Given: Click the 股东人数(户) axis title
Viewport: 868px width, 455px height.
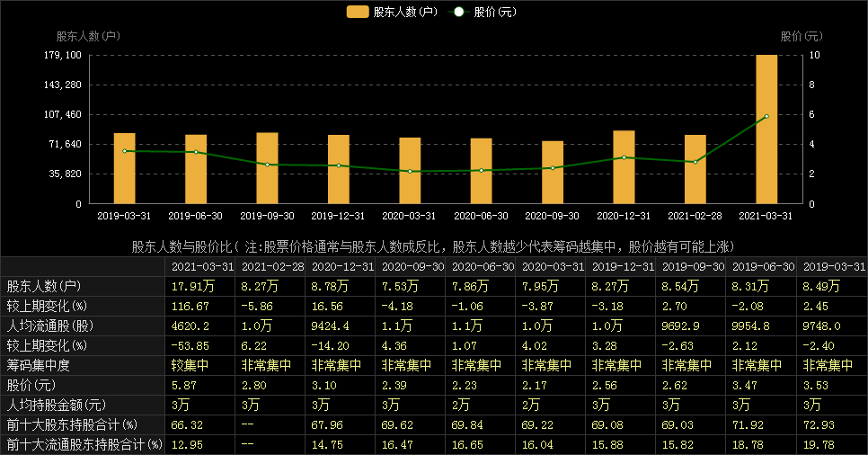Looking at the screenshot, I should [x=88, y=36].
